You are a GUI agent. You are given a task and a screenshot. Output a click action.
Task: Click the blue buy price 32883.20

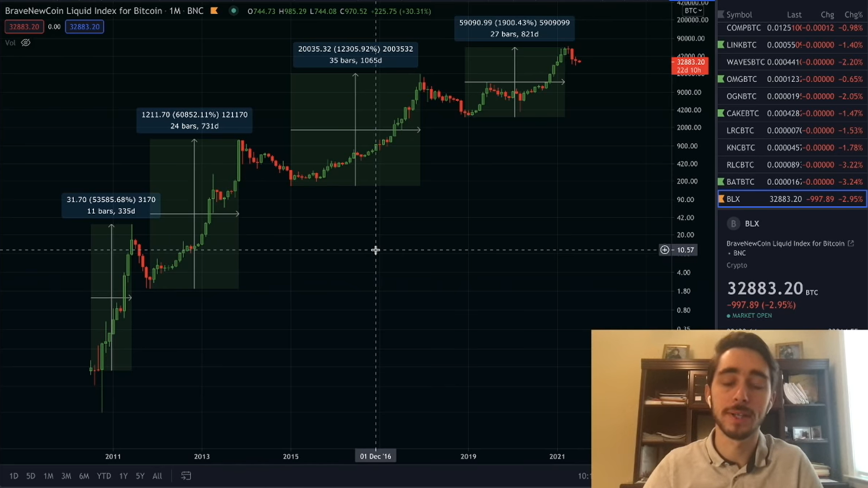pyautogui.click(x=84, y=27)
